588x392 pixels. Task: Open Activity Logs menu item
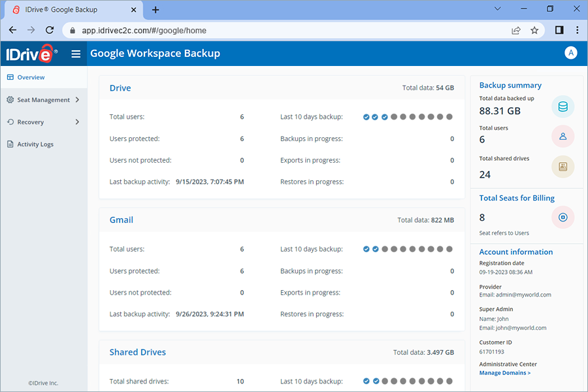pos(44,144)
